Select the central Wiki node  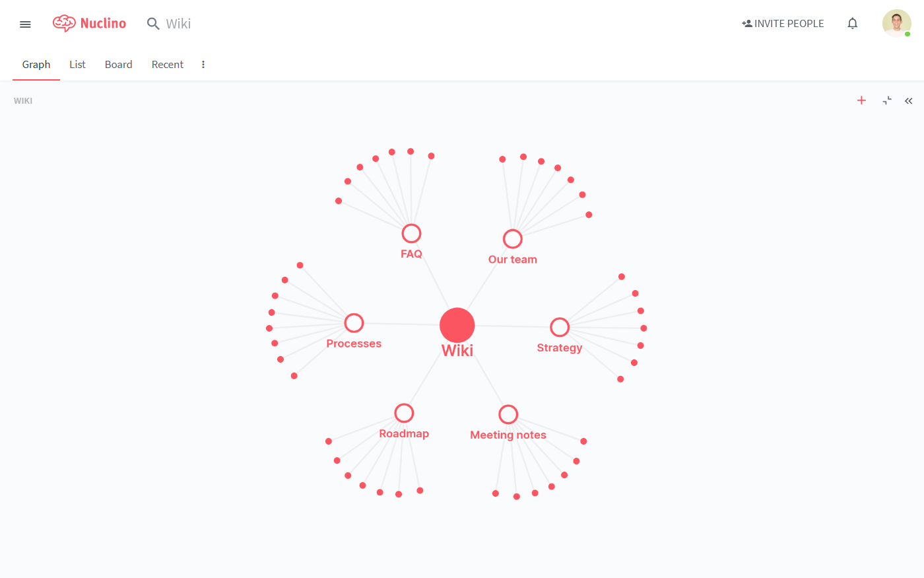(457, 325)
